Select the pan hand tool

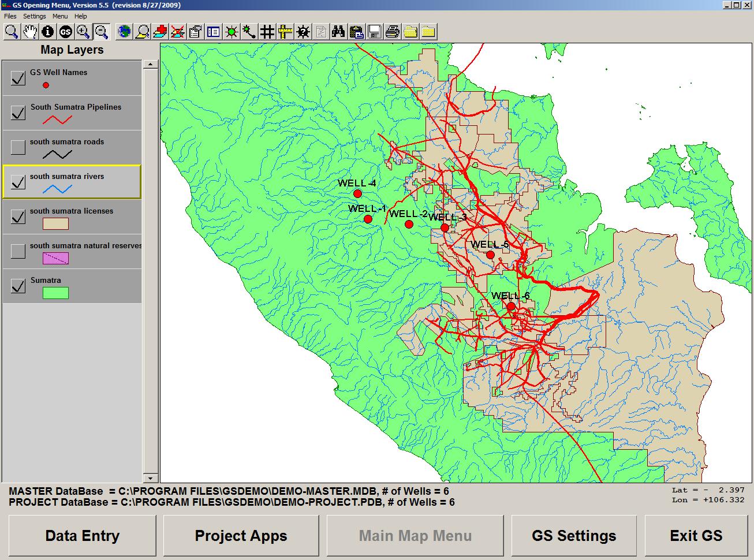pos(29,32)
